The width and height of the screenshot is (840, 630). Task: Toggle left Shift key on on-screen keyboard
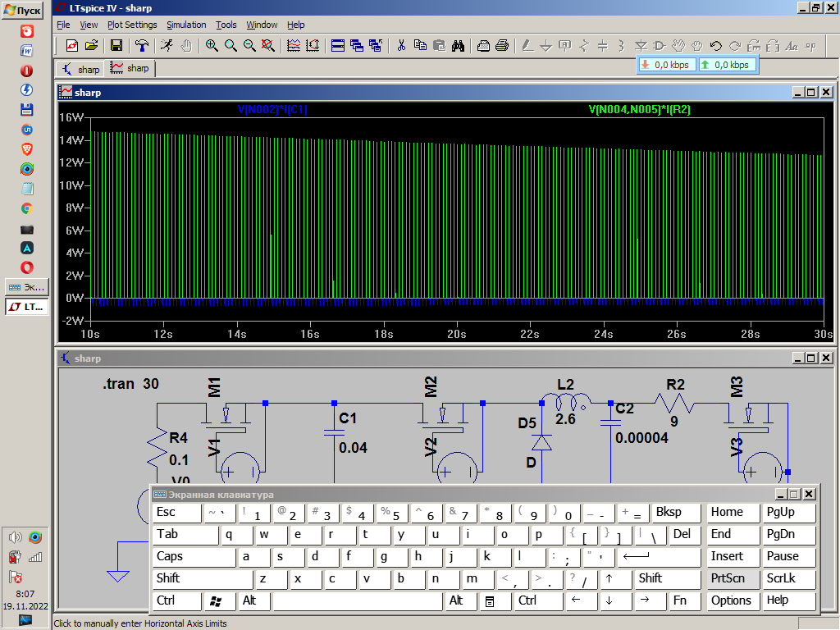tap(202, 578)
